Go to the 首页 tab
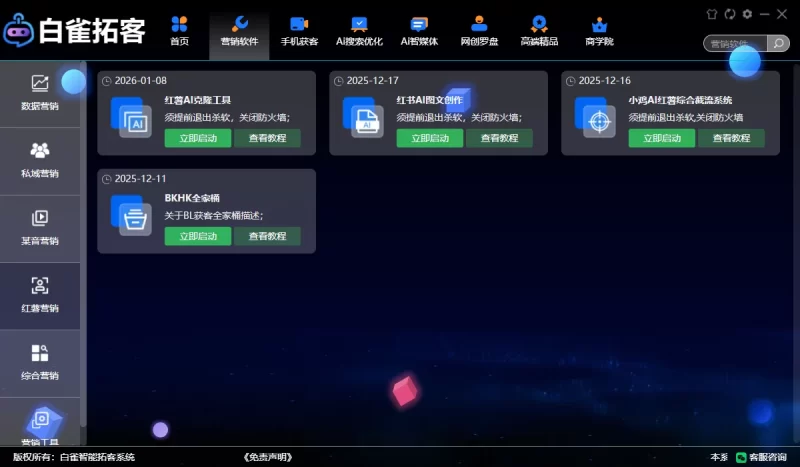This screenshot has width=800, height=467. pyautogui.click(x=179, y=32)
